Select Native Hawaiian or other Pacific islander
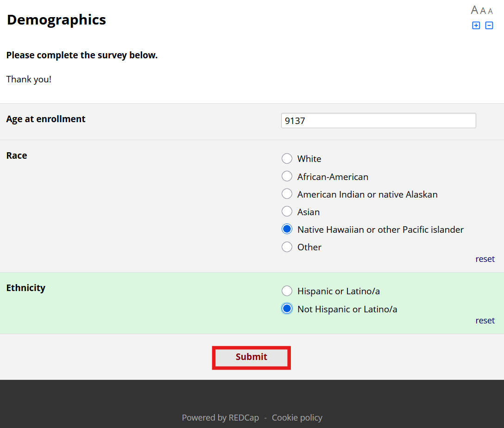This screenshot has width=504, height=428. click(287, 229)
